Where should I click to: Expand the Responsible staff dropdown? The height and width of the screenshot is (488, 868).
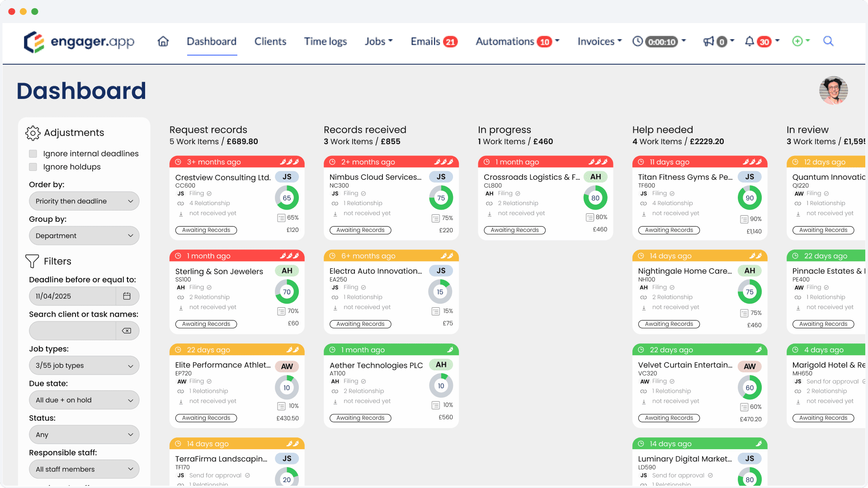84,469
